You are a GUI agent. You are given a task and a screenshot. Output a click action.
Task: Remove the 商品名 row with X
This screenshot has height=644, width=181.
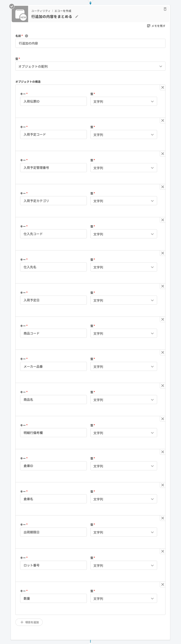point(163,386)
